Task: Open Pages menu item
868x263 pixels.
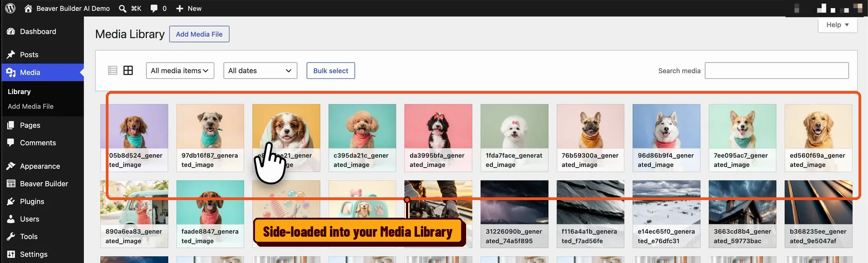Action: pyautogui.click(x=30, y=125)
